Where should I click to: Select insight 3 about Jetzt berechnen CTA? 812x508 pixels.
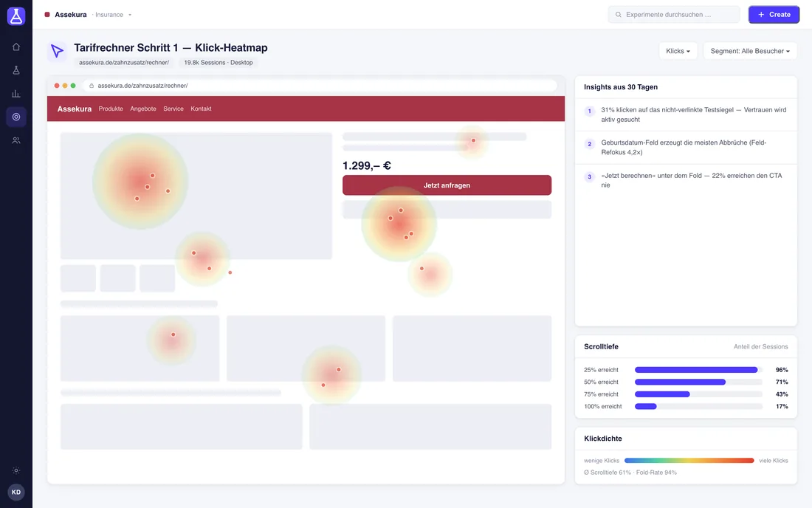pyautogui.click(x=686, y=180)
